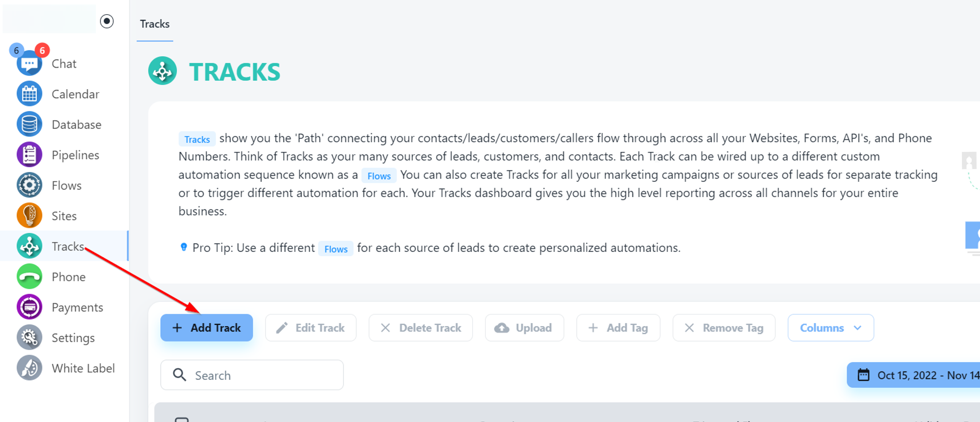
Task: Click the Payments icon
Action: click(29, 307)
